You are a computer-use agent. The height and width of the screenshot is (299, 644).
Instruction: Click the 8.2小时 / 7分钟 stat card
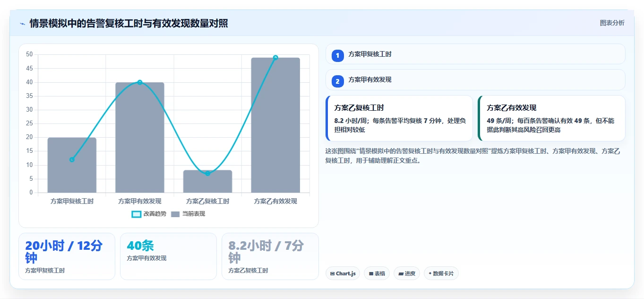pos(270,256)
